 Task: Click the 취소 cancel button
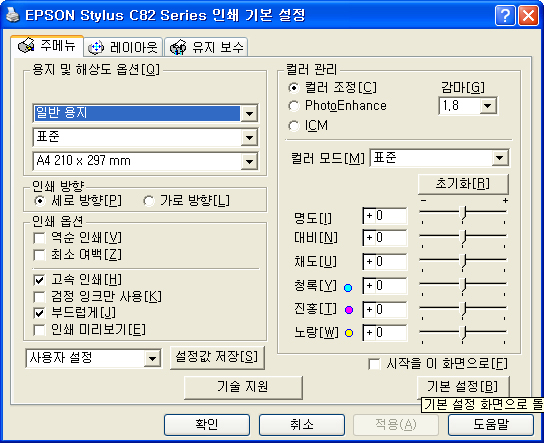click(302, 425)
